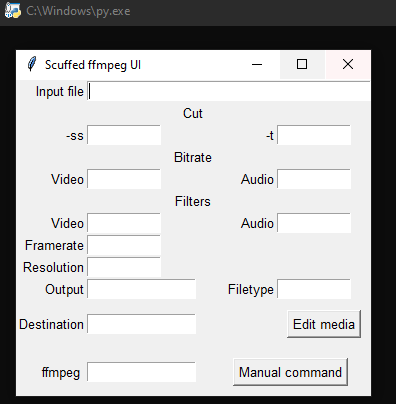This screenshot has height=404, width=396.
Task: Click the 'Filters' section heading
Action: pyautogui.click(x=193, y=202)
